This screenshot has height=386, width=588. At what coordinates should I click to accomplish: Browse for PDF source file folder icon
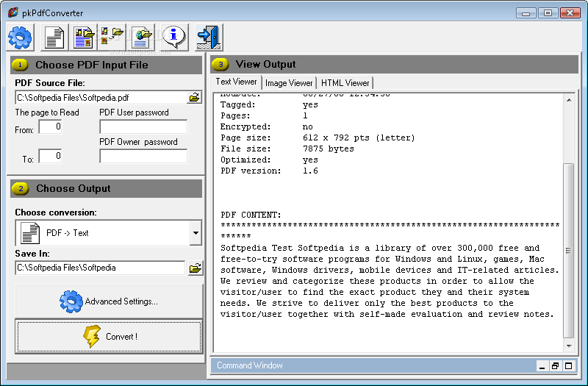click(194, 98)
